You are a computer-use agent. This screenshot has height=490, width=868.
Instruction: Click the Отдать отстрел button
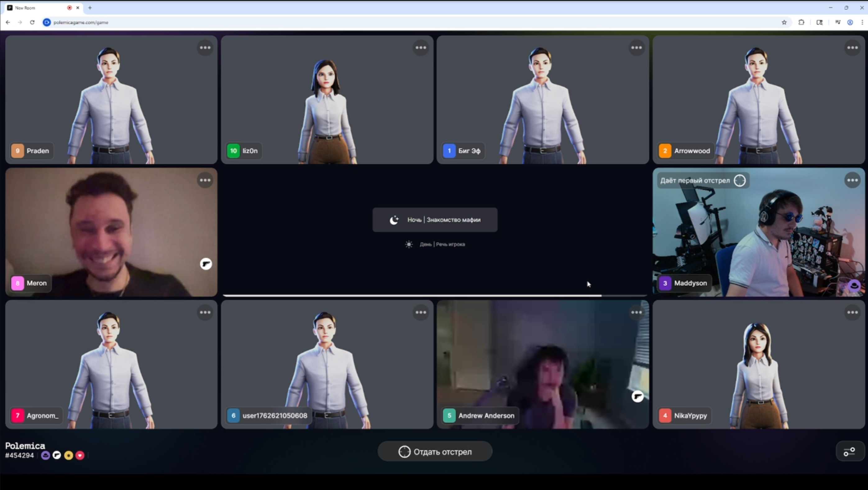pyautogui.click(x=435, y=451)
